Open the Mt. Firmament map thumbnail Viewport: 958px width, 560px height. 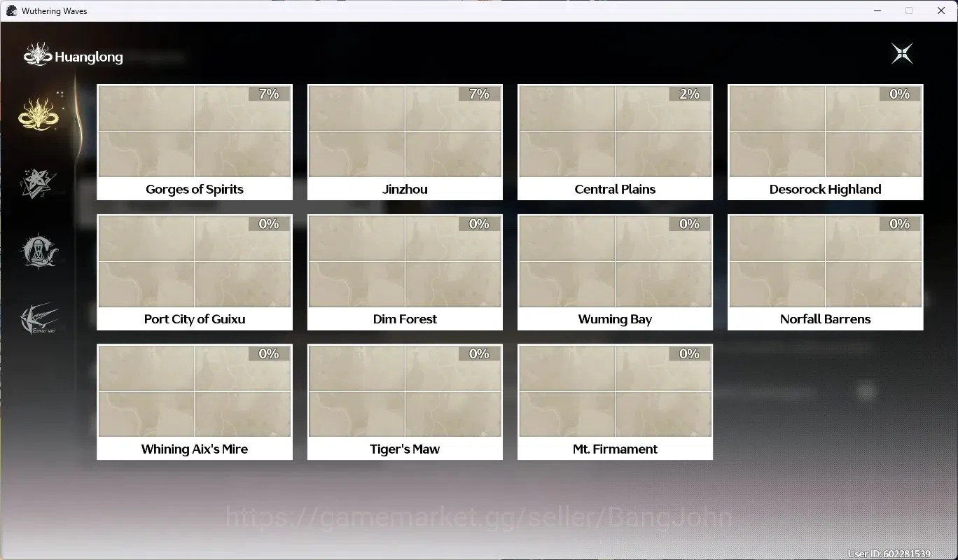(x=615, y=391)
